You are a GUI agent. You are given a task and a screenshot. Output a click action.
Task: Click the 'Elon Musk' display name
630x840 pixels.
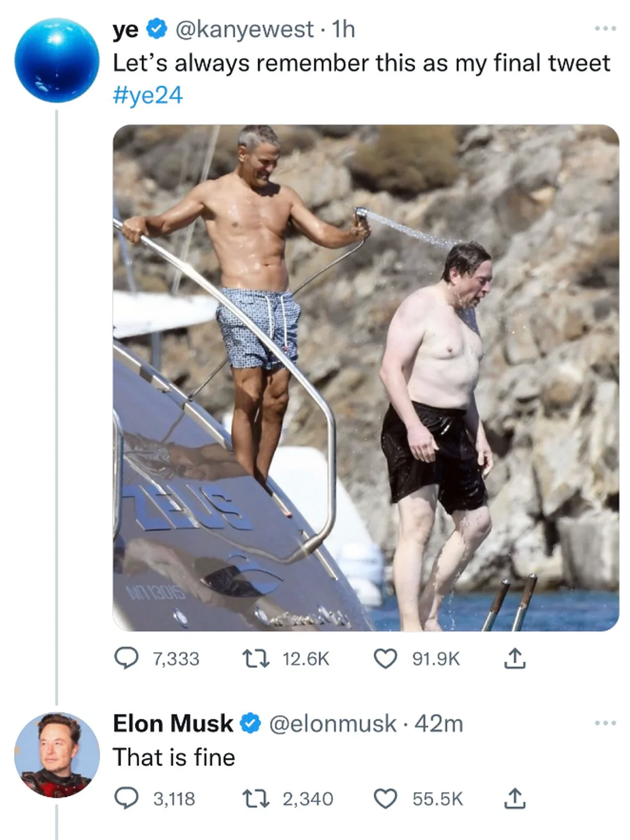(x=173, y=723)
